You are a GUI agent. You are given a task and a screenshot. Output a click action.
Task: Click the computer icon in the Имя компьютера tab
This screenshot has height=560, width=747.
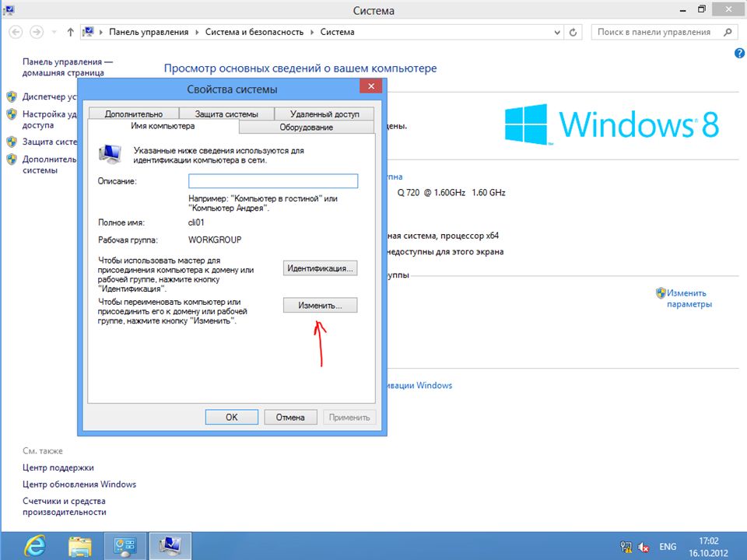pyautogui.click(x=110, y=153)
